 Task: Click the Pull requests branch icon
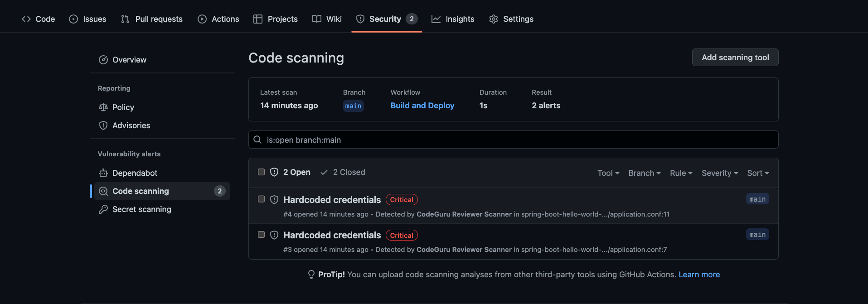tap(125, 19)
